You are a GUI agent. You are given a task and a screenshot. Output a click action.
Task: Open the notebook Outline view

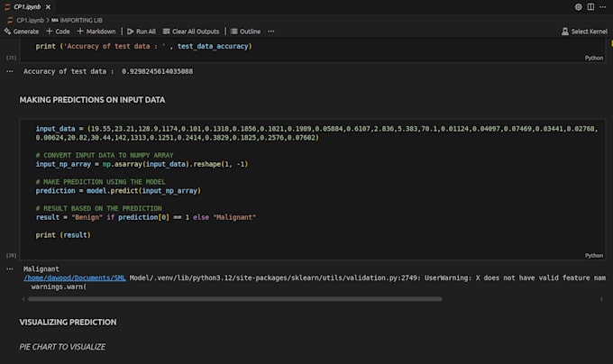[x=245, y=31]
